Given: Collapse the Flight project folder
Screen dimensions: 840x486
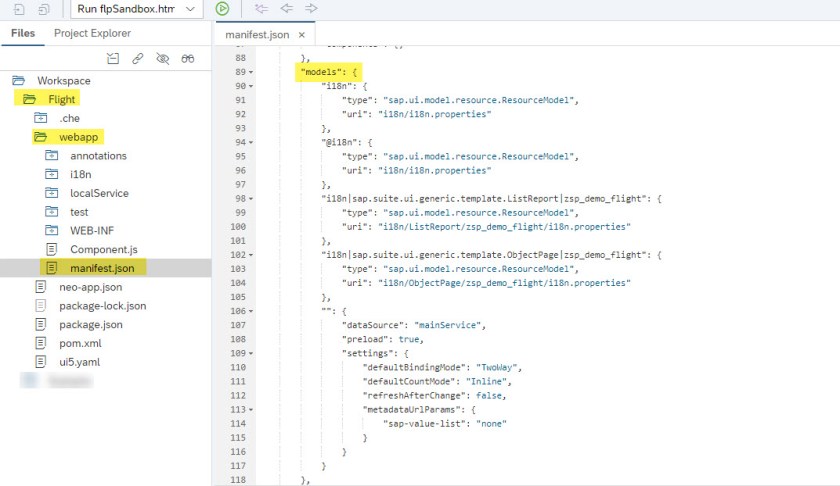Looking at the screenshot, I should pos(62,100).
